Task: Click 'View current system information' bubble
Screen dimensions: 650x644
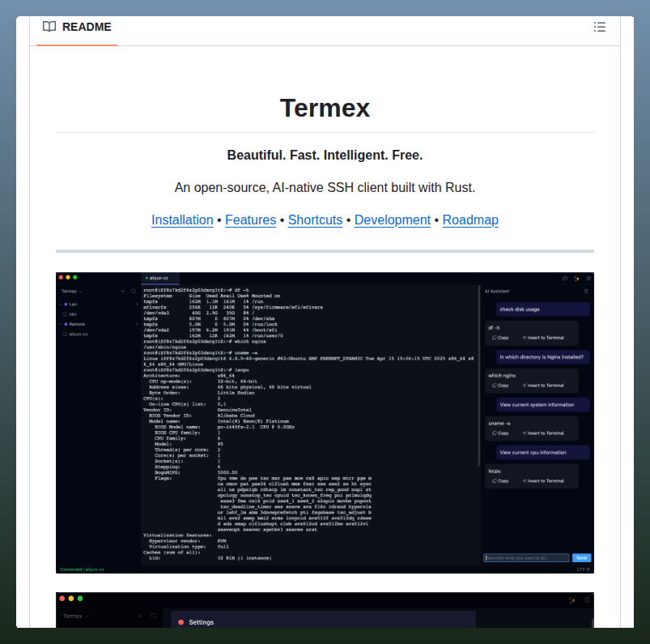Action: point(542,405)
